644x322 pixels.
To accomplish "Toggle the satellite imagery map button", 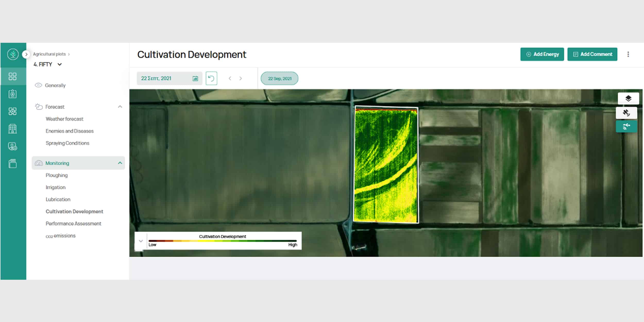I will 626,113.
